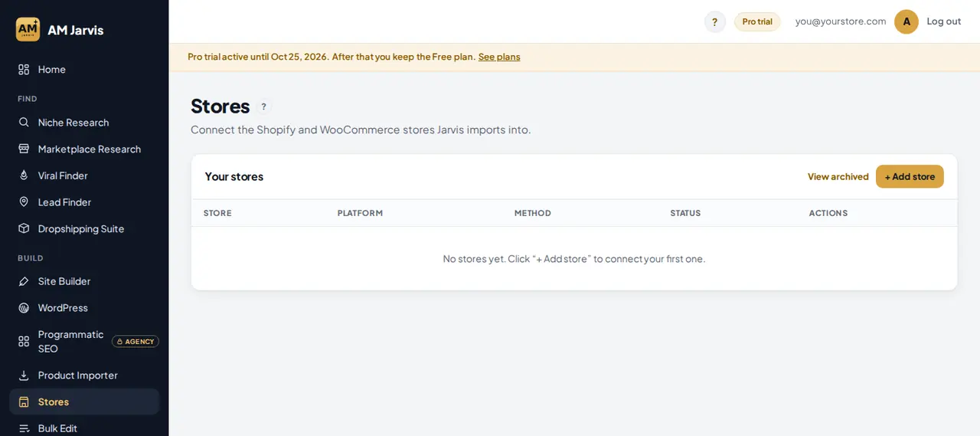Open the View archived link
Image resolution: width=980 pixels, height=436 pixels.
838,177
